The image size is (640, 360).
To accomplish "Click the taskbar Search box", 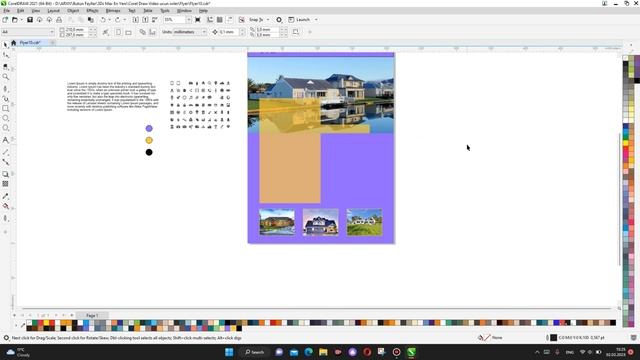I will tap(255, 352).
